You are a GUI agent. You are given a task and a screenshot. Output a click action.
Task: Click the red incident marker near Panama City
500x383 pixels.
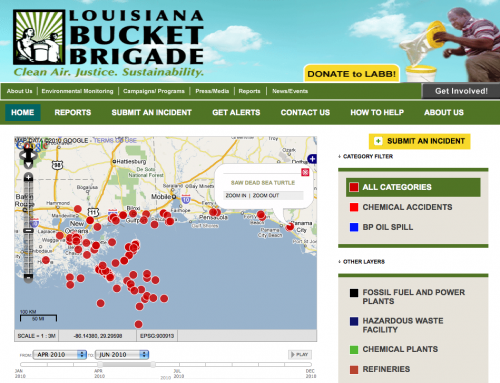coord(290,227)
